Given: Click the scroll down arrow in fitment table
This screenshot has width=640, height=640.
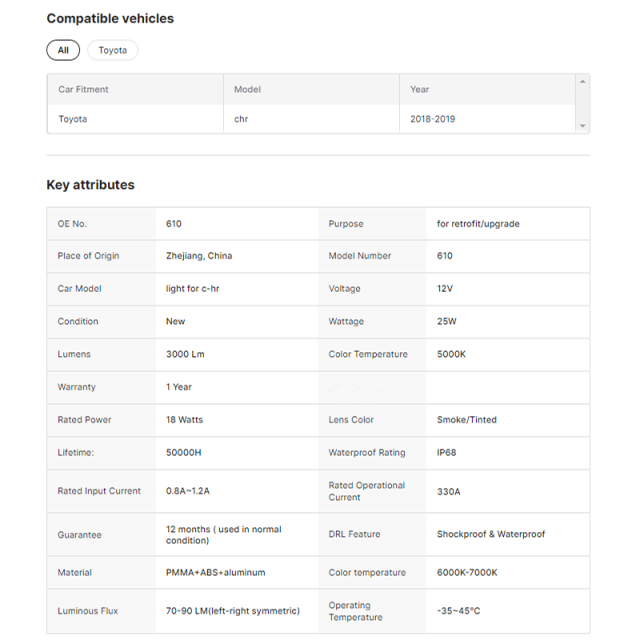Looking at the screenshot, I should 582,126.
